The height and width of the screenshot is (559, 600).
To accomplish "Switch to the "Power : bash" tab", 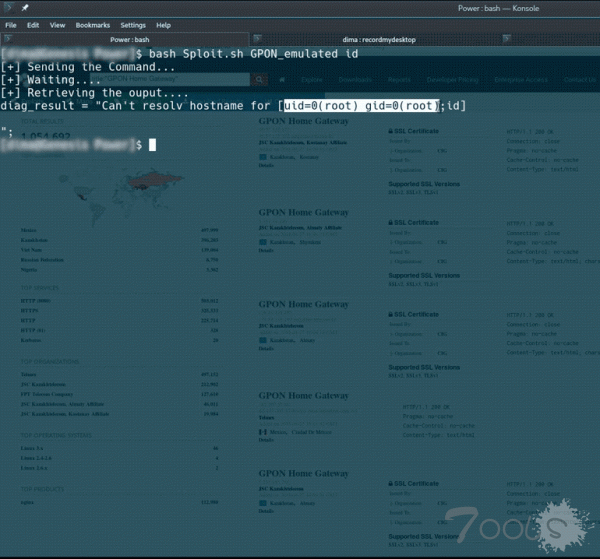I will tap(128, 39).
